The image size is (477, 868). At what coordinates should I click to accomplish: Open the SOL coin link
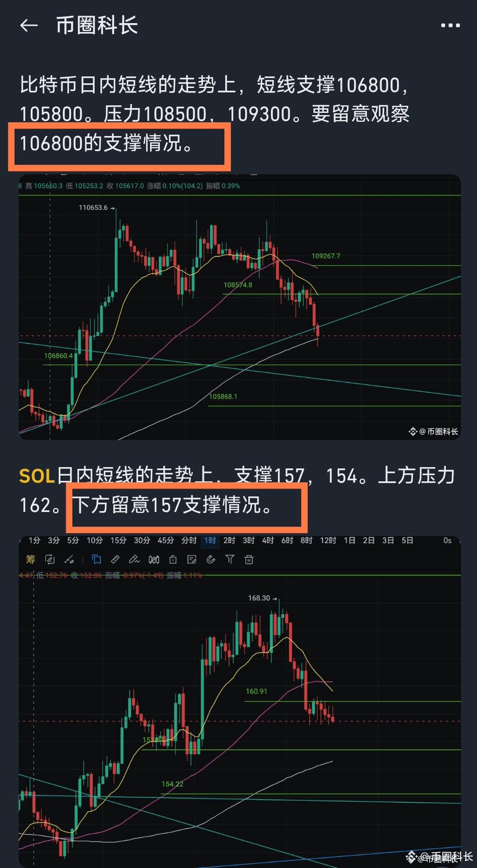[x=37, y=476]
